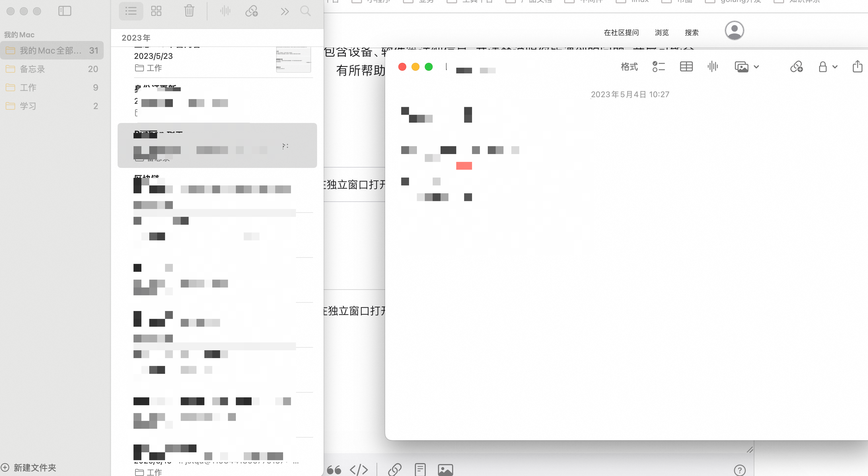Open the 格式 text format menu

click(629, 67)
